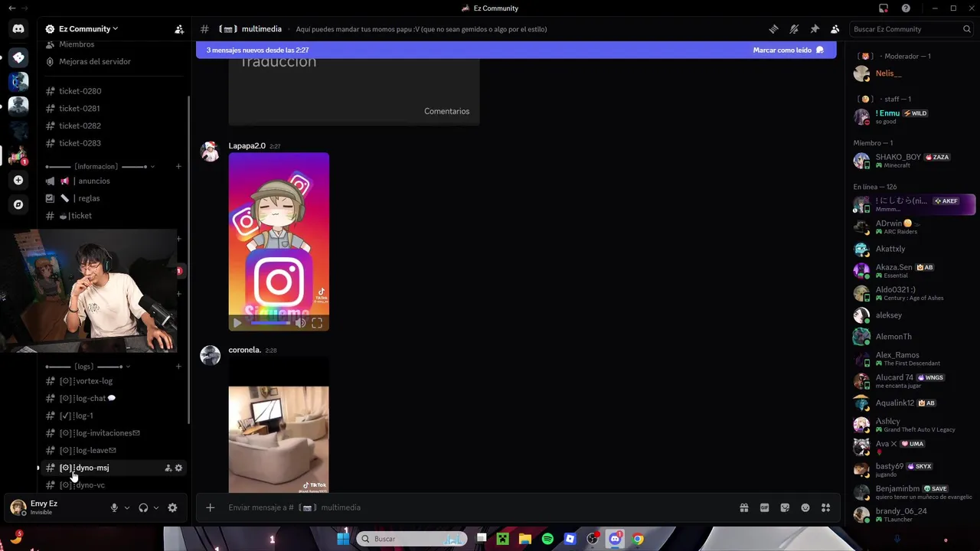Screen dimensions: 980x551
Task: Add channel to informacion category plus
Action: (x=178, y=166)
